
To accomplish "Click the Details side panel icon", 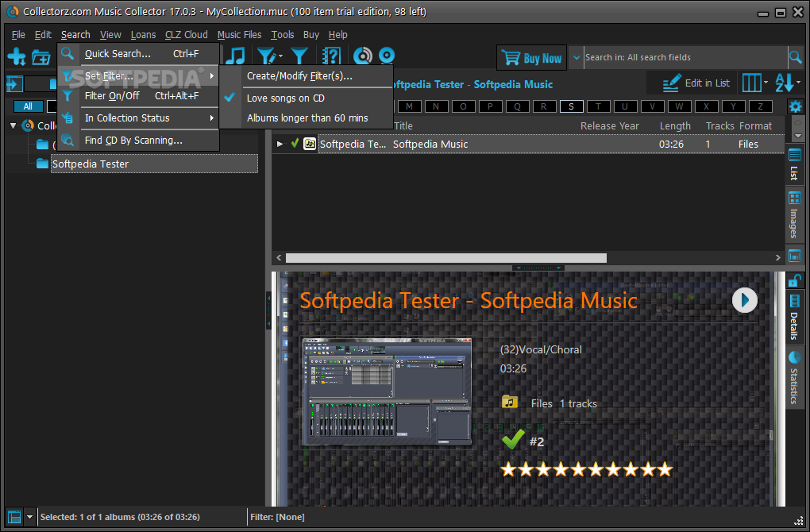I will [x=794, y=301].
